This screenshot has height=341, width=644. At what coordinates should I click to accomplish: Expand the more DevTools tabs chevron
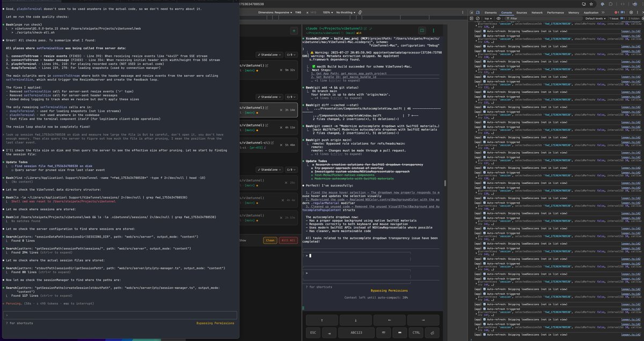(603, 12)
